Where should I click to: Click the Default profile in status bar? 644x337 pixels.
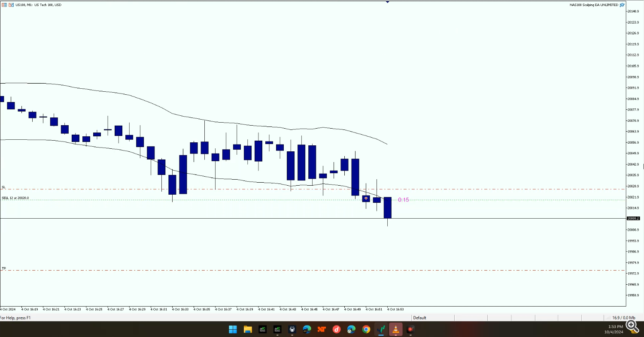(419, 318)
